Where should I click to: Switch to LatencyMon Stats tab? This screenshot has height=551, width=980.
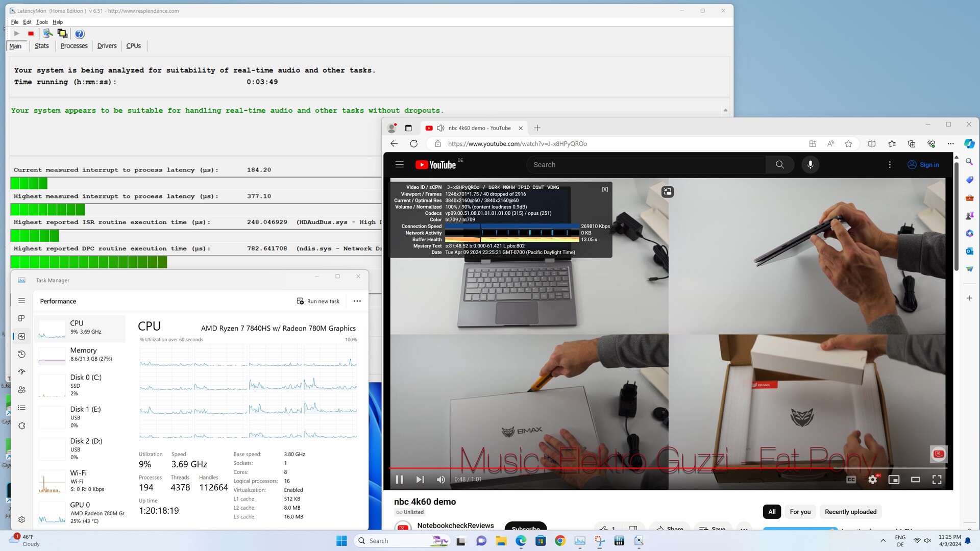click(x=42, y=46)
